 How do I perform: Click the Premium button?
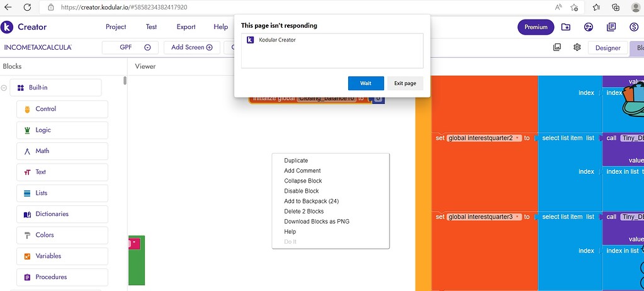tap(536, 27)
